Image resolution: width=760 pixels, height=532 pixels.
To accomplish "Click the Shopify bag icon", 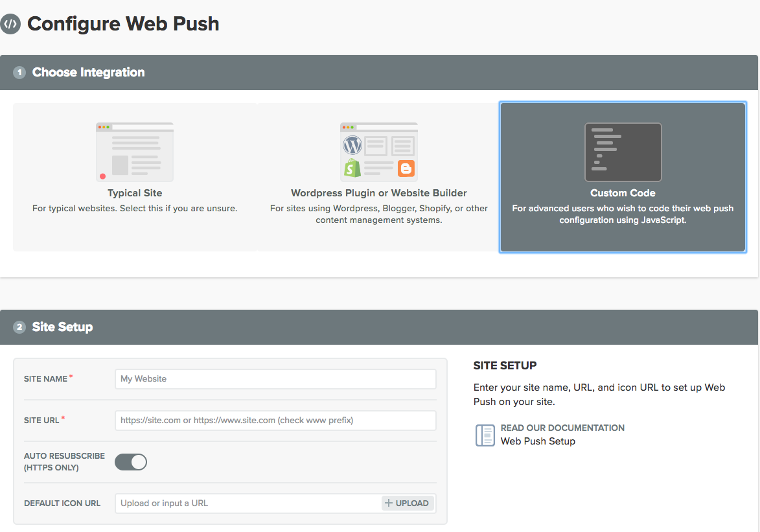I will 352,168.
